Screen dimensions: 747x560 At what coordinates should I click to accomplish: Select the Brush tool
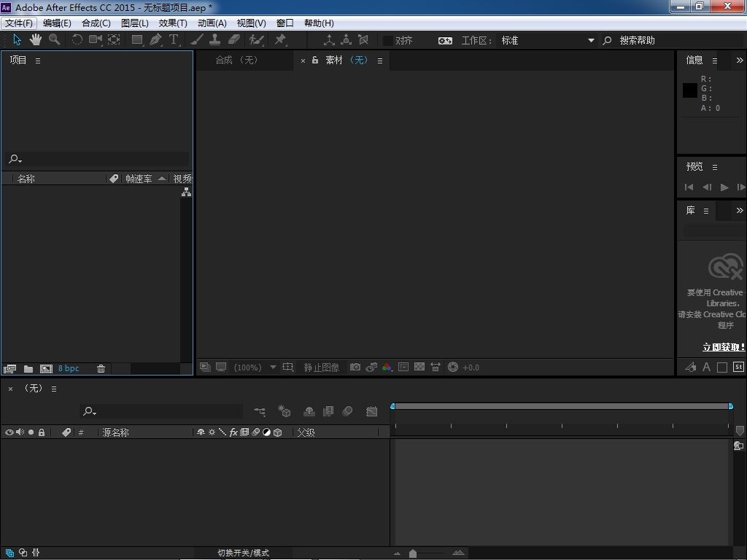(x=197, y=40)
